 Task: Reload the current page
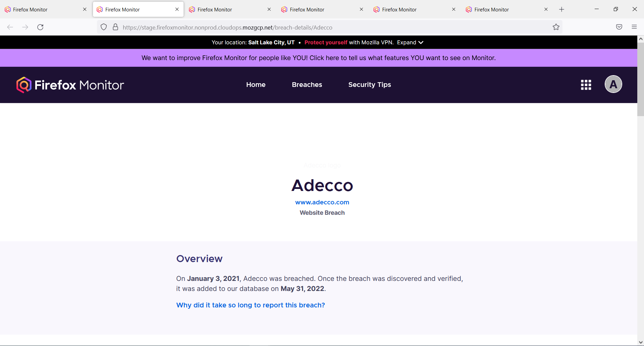(40, 27)
